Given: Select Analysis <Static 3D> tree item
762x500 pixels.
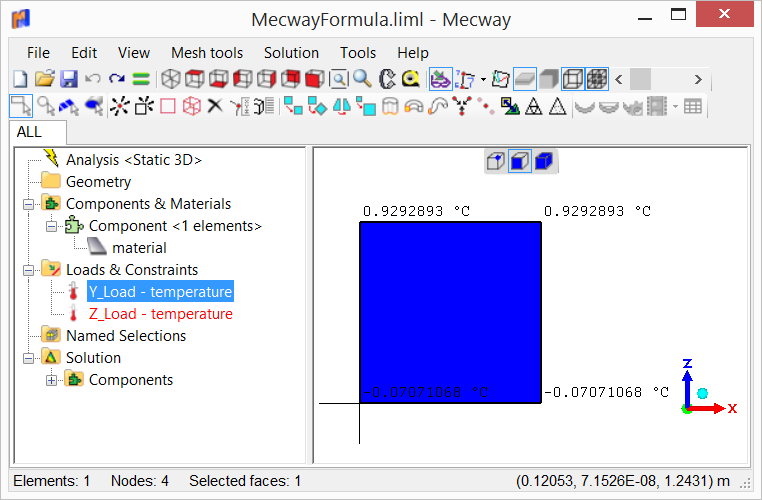Looking at the screenshot, I should pos(134,160).
